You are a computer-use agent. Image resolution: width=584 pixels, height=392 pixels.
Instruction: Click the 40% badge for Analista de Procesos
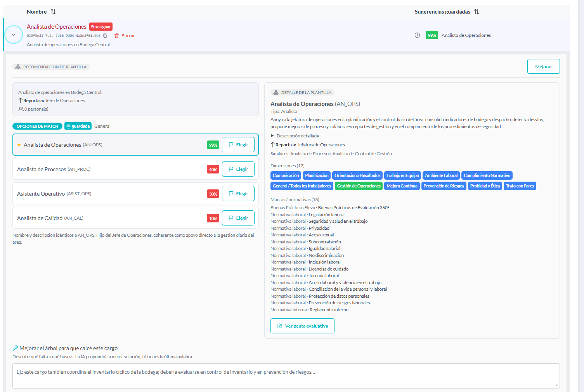(213, 170)
